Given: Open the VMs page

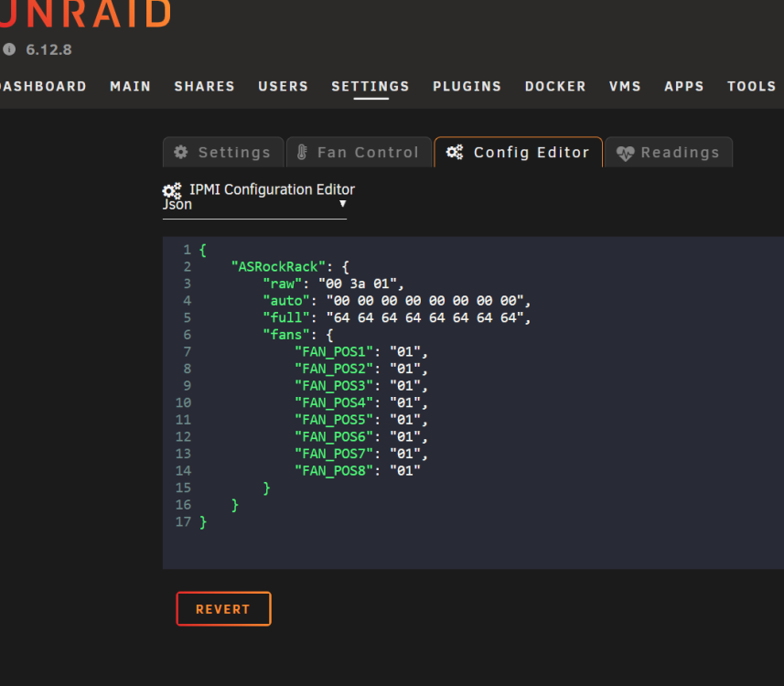Looking at the screenshot, I should point(625,87).
